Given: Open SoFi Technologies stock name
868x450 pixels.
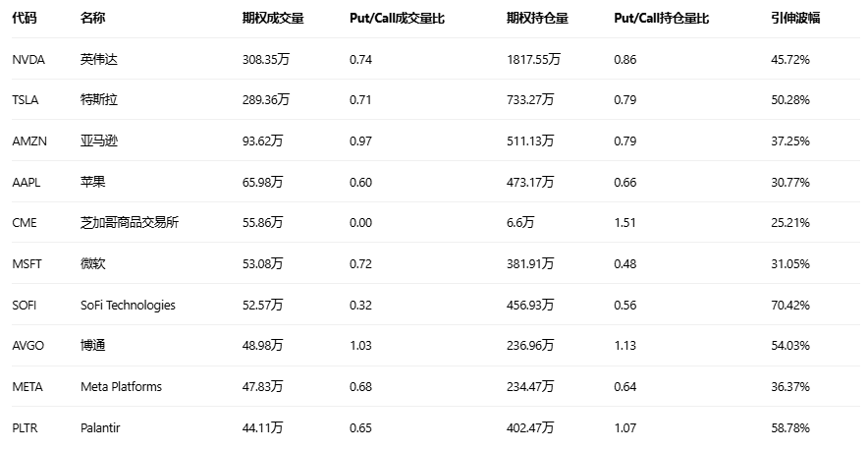Looking at the screenshot, I should 128,305.
